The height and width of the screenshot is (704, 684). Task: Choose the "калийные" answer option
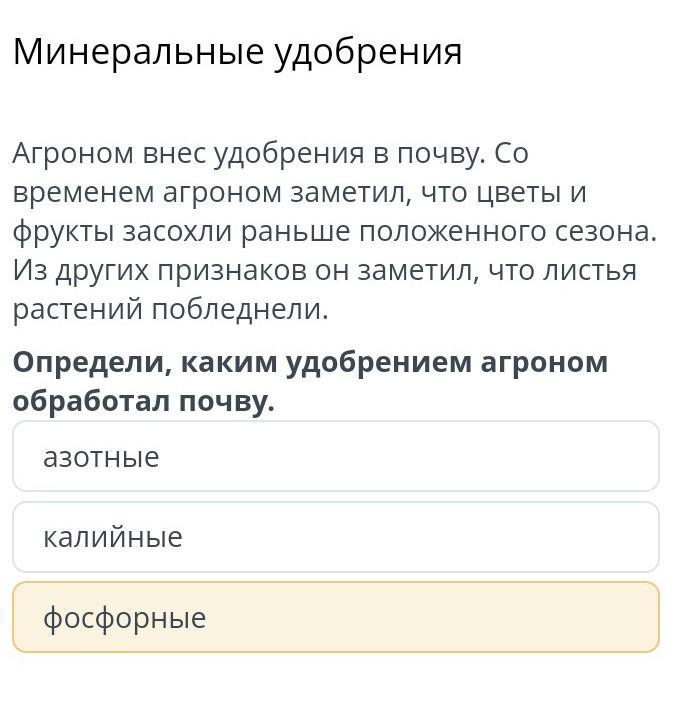pos(336,537)
